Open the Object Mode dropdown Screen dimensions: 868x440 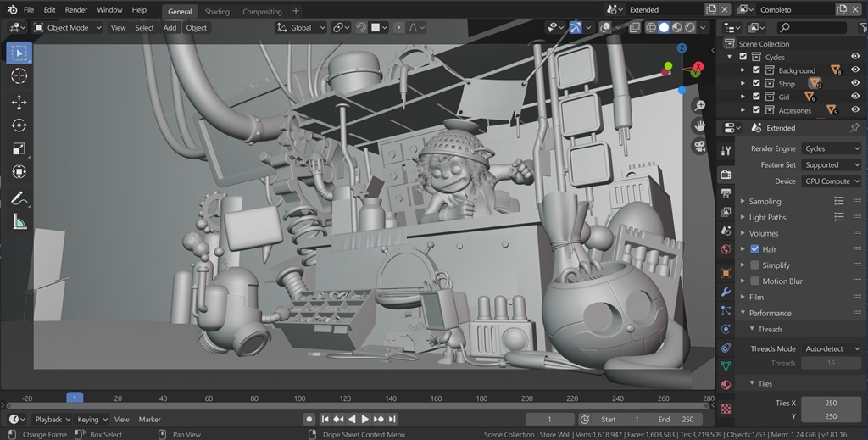pyautogui.click(x=68, y=27)
